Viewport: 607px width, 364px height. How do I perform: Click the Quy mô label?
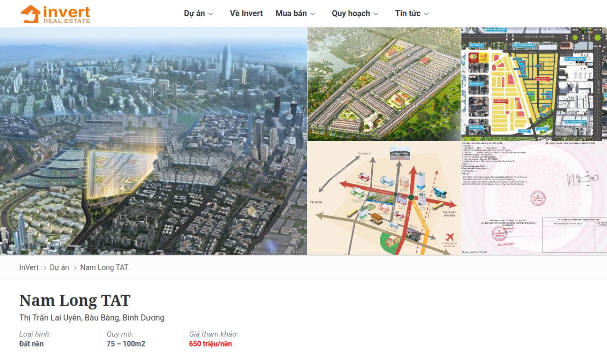120,334
